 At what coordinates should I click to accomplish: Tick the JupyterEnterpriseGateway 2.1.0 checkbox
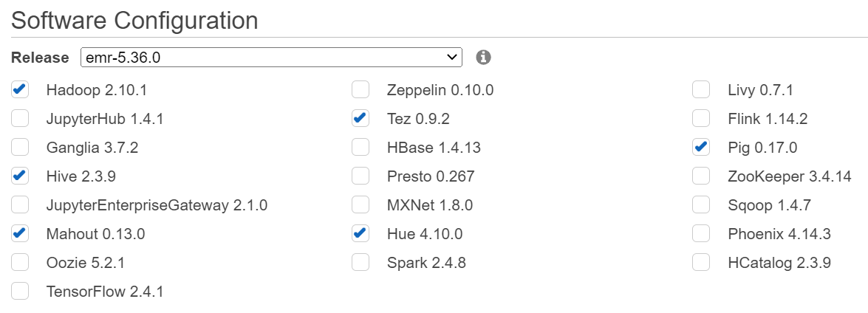[x=20, y=204]
